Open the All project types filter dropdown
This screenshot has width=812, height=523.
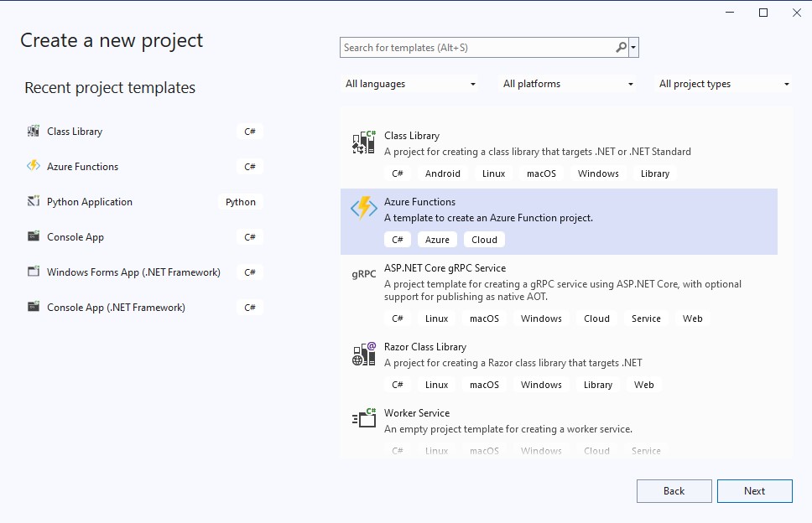coord(723,84)
